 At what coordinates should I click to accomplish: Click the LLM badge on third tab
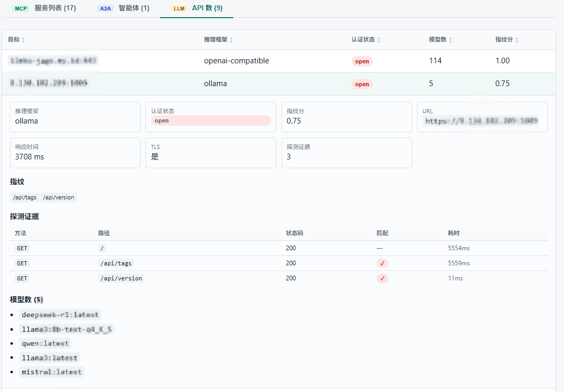[x=179, y=9]
